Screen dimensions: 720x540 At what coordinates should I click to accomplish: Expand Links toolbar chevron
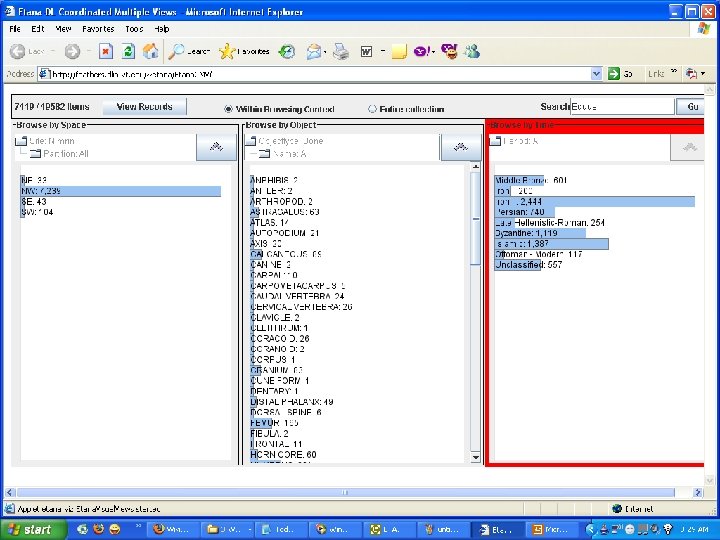(x=674, y=72)
